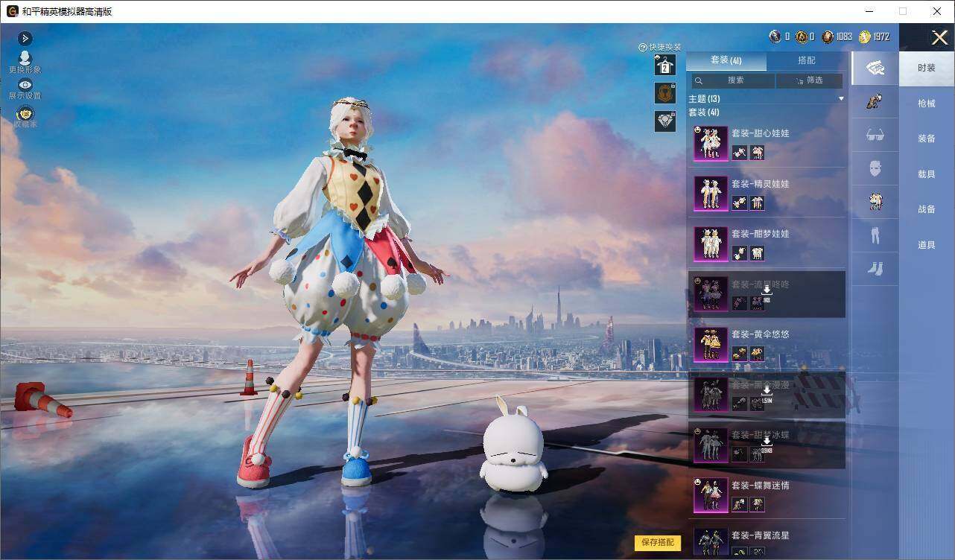Select the face mask category icon
This screenshot has width=955, height=560.
[875, 168]
